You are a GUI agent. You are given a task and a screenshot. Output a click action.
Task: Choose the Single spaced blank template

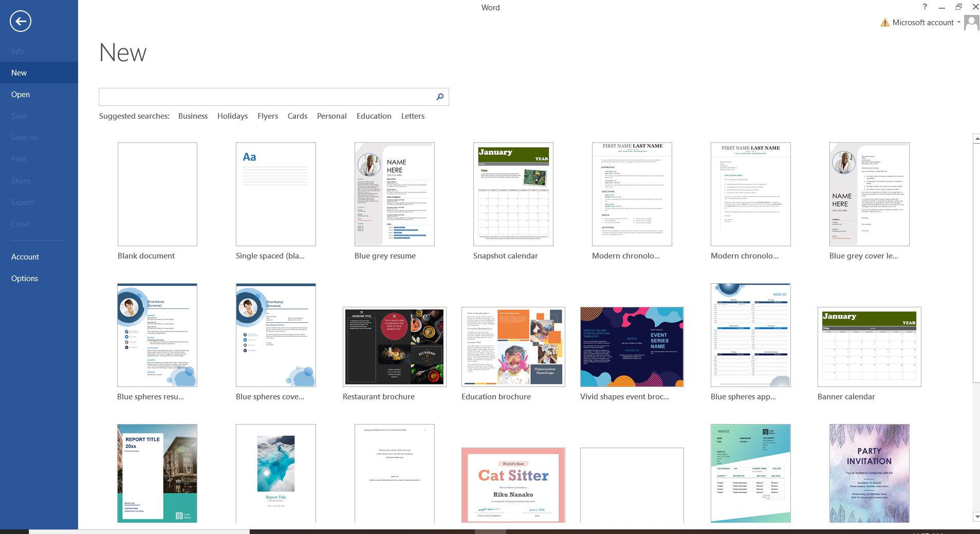coord(276,194)
